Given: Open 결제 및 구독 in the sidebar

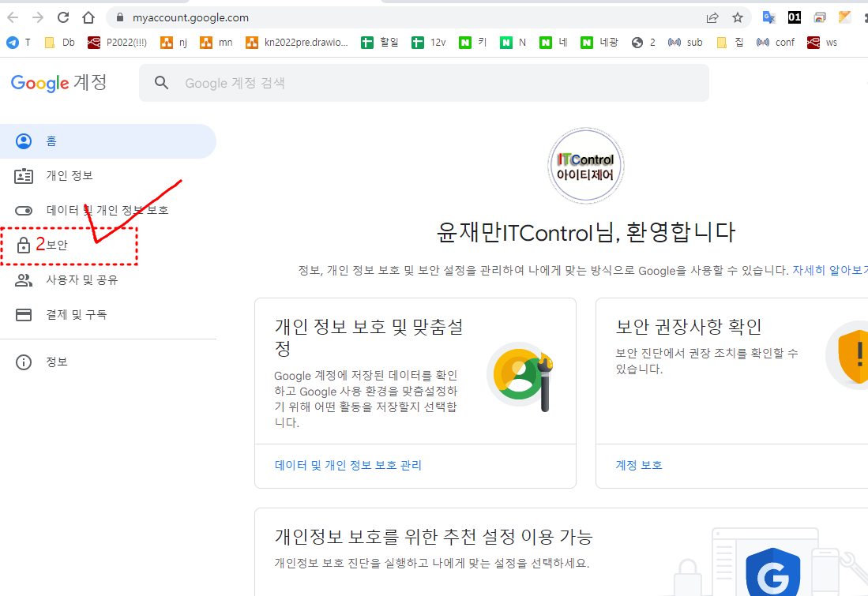Looking at the screenshot, I should click(108, 314).
